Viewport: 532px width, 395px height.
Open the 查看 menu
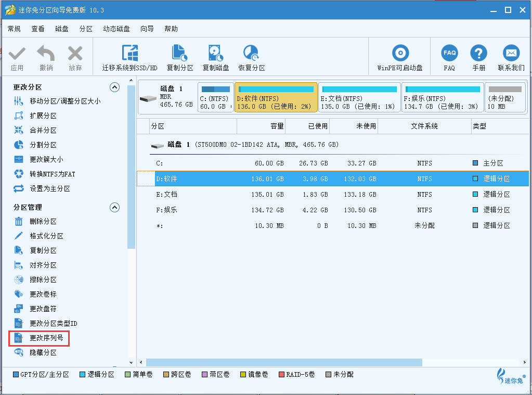point(37,29)
